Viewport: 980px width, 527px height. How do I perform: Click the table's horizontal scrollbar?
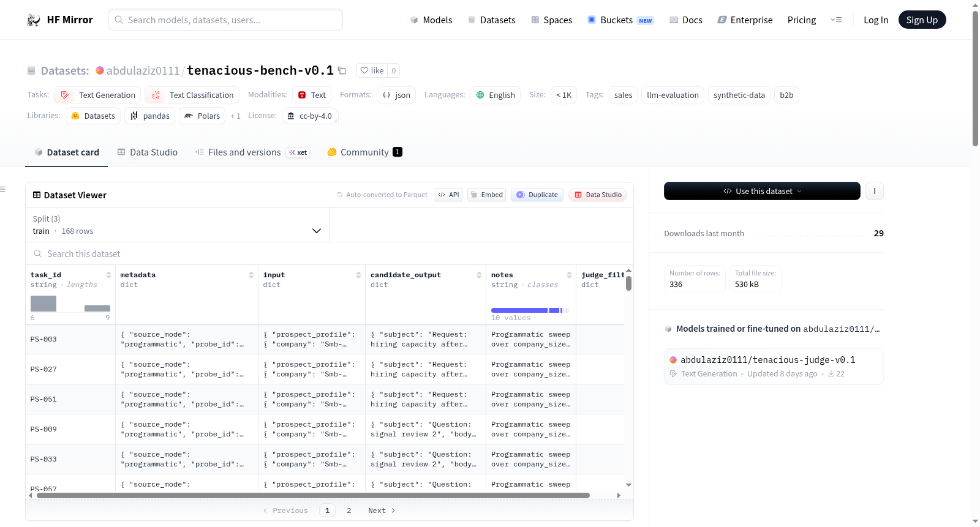point(313,495)
